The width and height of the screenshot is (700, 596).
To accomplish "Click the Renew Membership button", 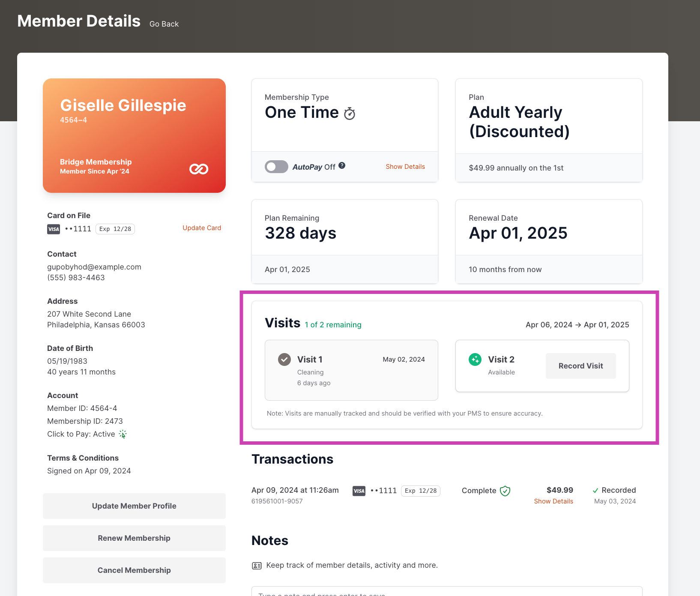I will [134, 538].
